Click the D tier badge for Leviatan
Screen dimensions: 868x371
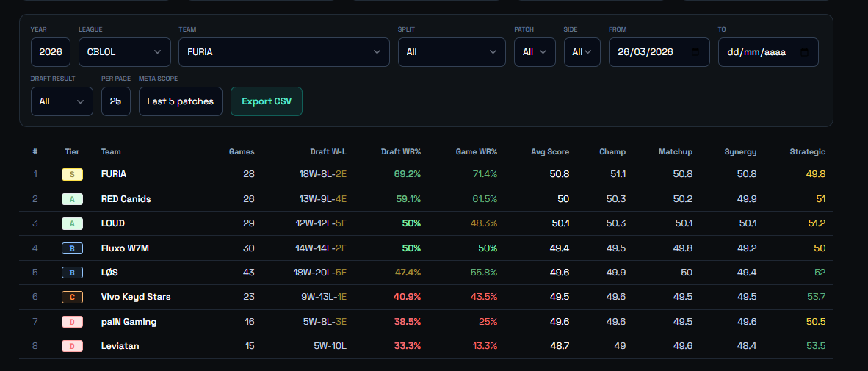72,346
